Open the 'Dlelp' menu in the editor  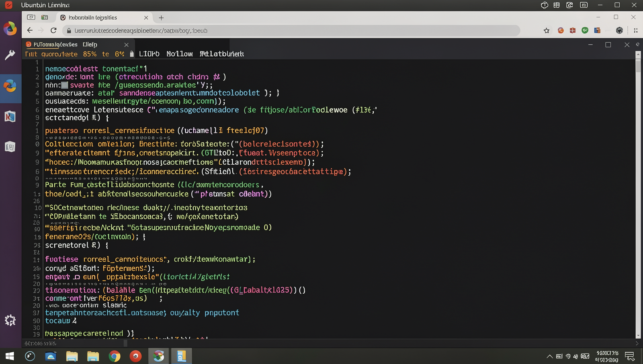(x=90, y=45)
